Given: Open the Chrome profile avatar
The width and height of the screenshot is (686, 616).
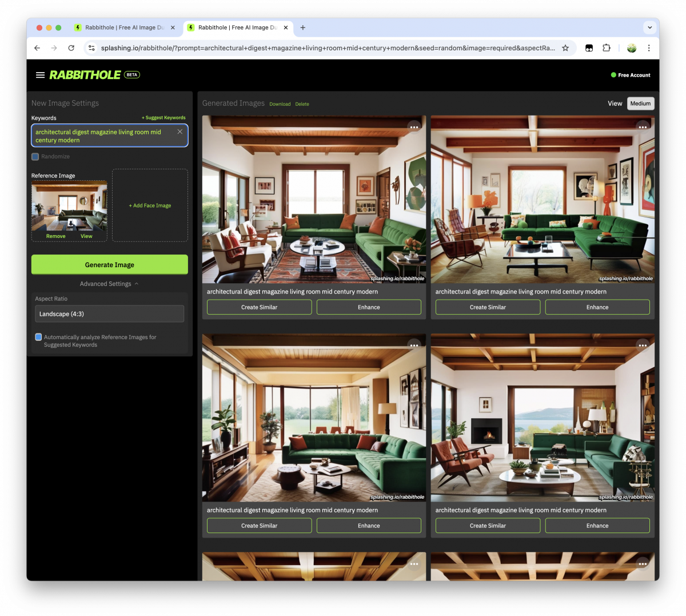Looking at the screenshot, I should point(632,48).
